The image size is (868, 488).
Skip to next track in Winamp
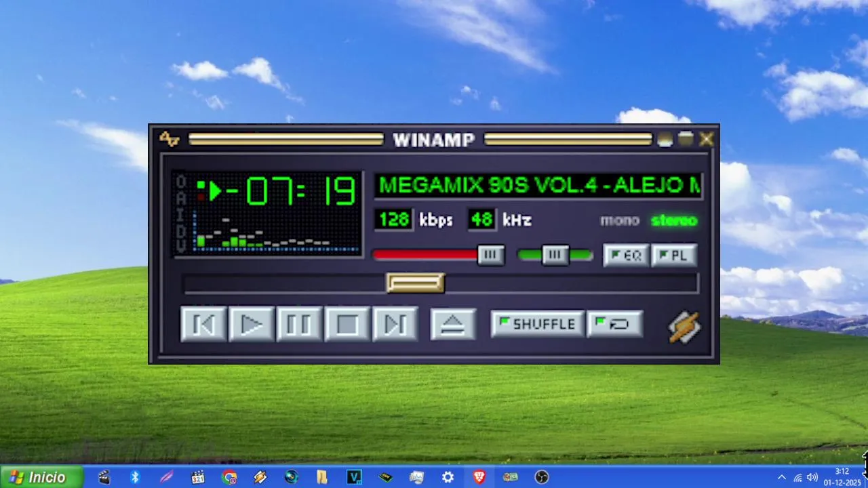(395, 324)
